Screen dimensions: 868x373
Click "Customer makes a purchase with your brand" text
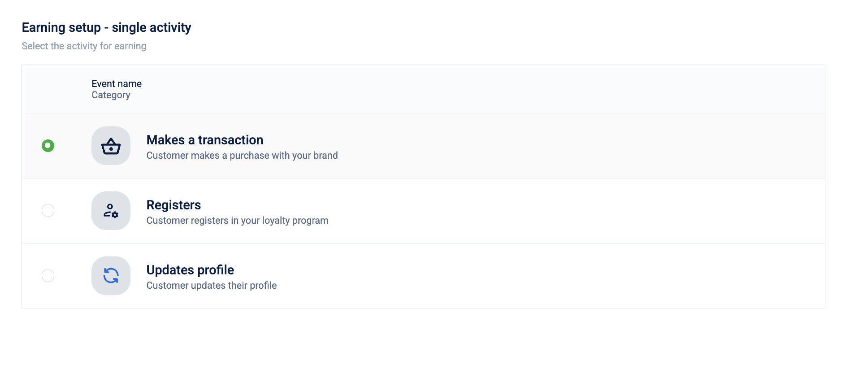242,156
